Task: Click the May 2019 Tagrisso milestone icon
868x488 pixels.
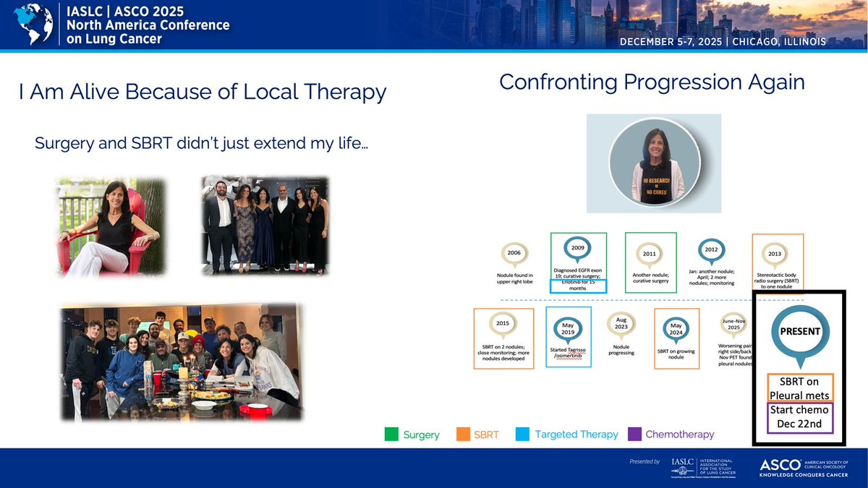Action: [x=568, y=327]
